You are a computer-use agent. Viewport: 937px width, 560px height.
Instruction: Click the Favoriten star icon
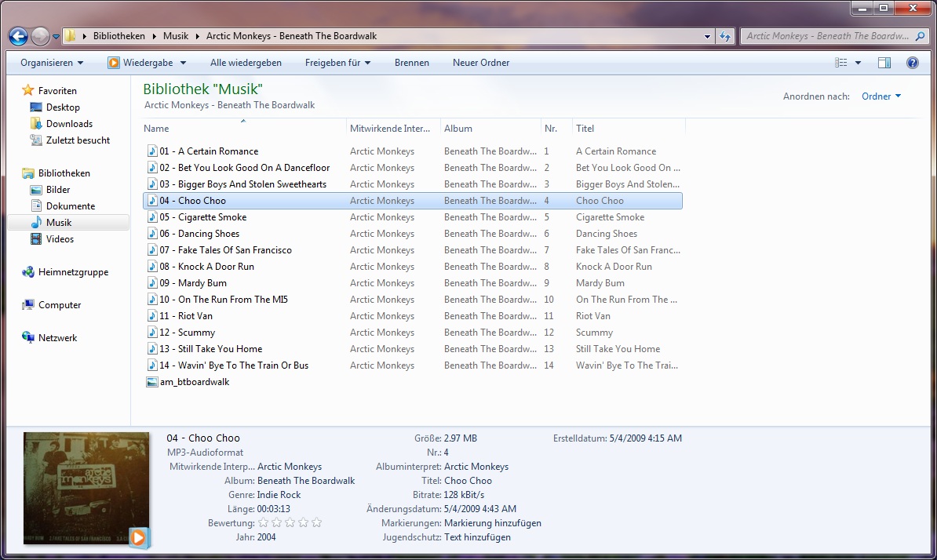[x=27, y=91]
